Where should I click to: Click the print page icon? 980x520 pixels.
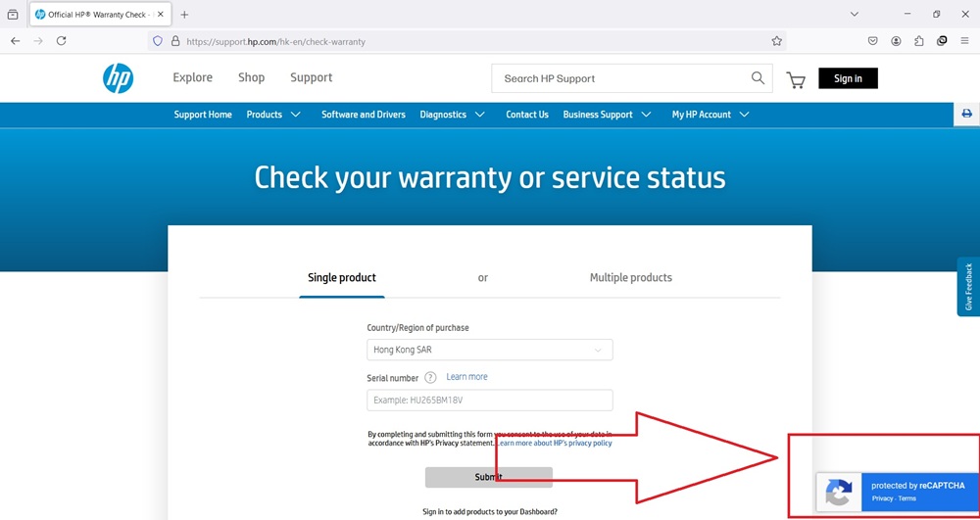pos(967,114)
